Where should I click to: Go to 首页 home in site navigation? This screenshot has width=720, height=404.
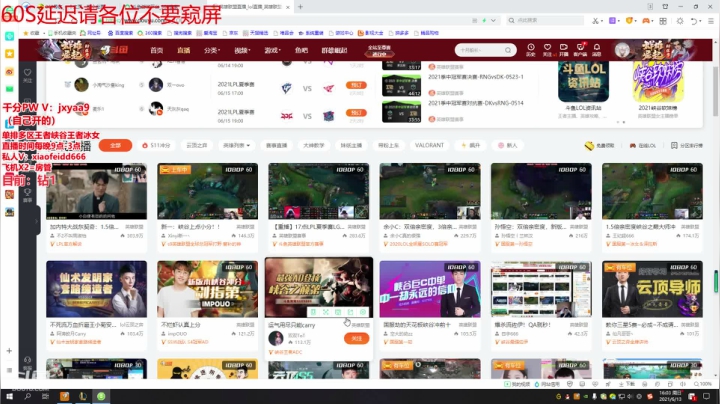tap(157, 50)
